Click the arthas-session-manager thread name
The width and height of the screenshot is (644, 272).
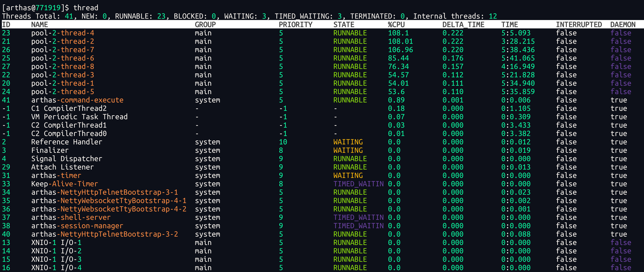tap(77, 226)
